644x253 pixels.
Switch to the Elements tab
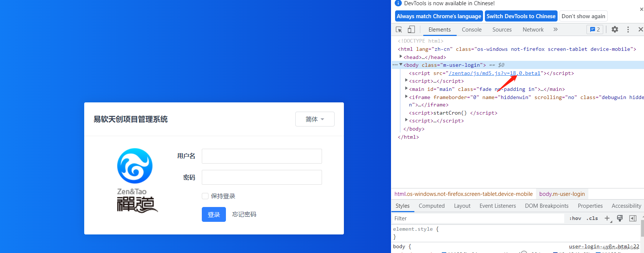tap(440, 29)
